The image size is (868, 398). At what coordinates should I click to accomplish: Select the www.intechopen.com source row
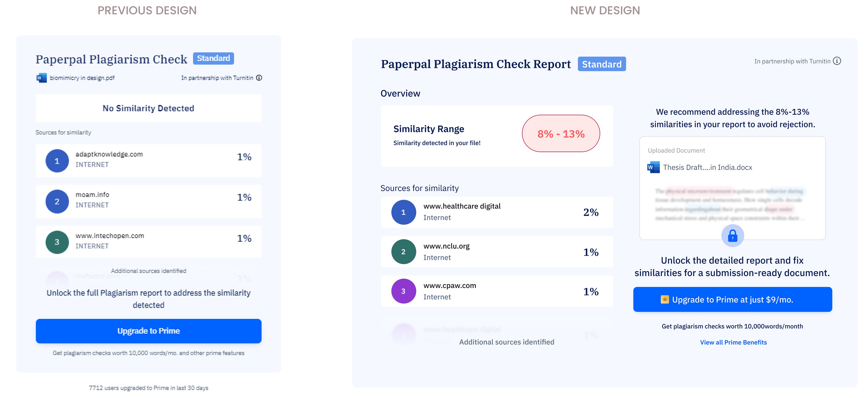(x=148, y=242)
